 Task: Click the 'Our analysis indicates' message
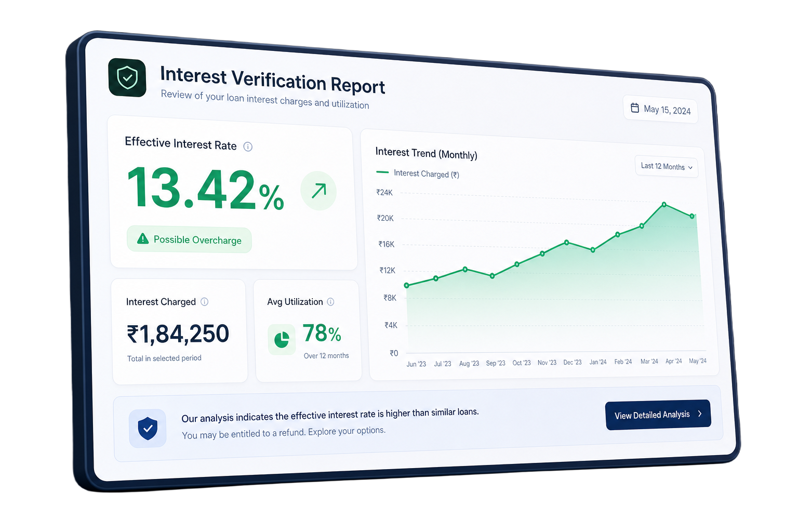[x=330, y=415]
